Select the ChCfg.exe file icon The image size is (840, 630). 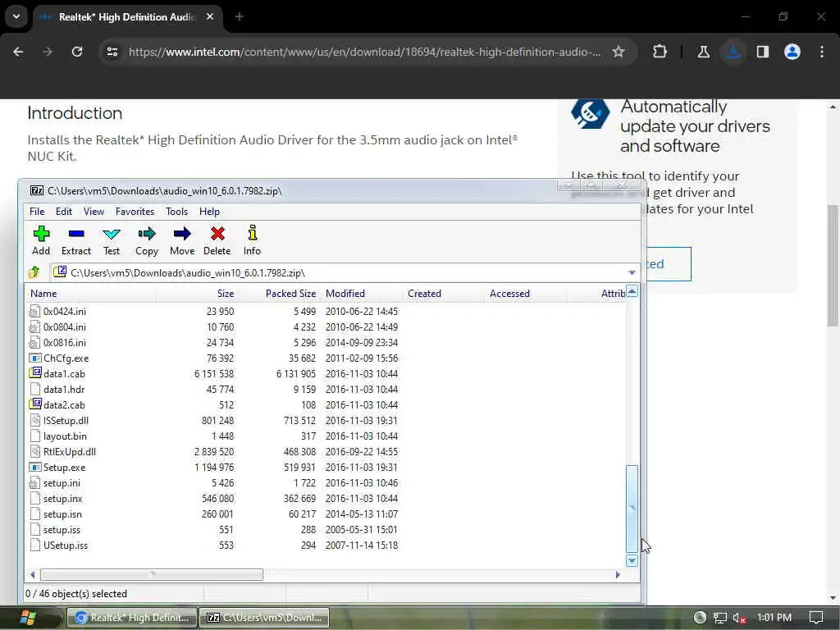coord(34,358)
